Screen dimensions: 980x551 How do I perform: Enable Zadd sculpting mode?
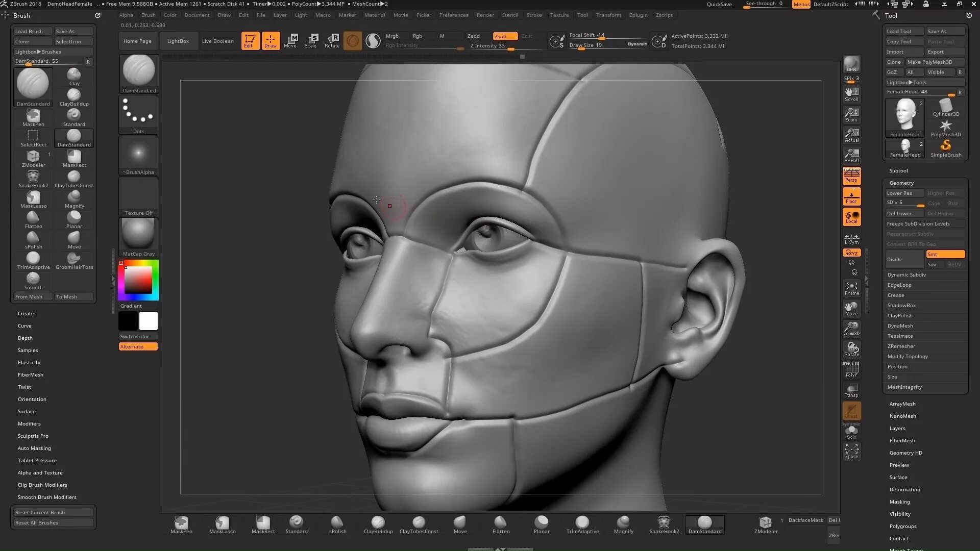[x=474, y=36]
